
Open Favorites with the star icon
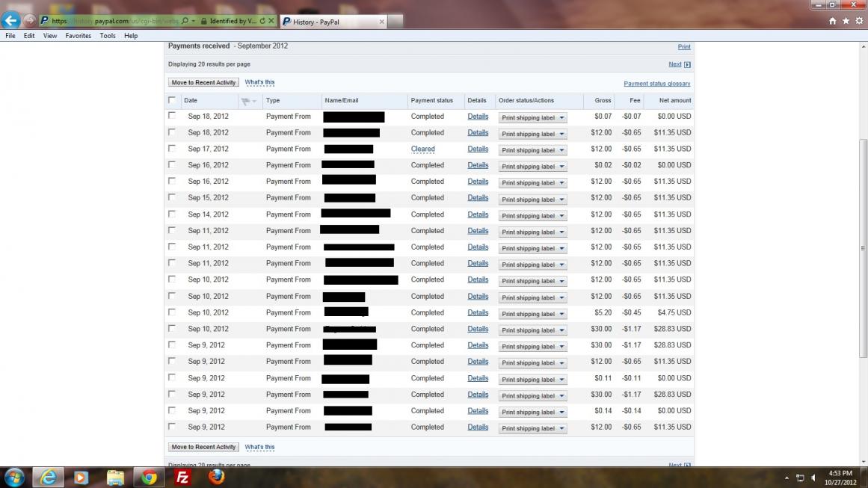[x=846, y=21]
